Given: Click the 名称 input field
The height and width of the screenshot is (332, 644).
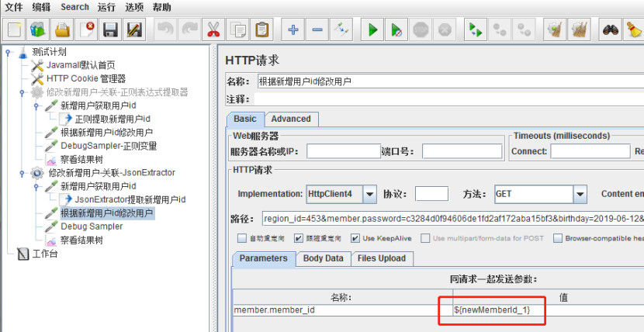Looking at the screenshot, I should (x=451, y=81).
